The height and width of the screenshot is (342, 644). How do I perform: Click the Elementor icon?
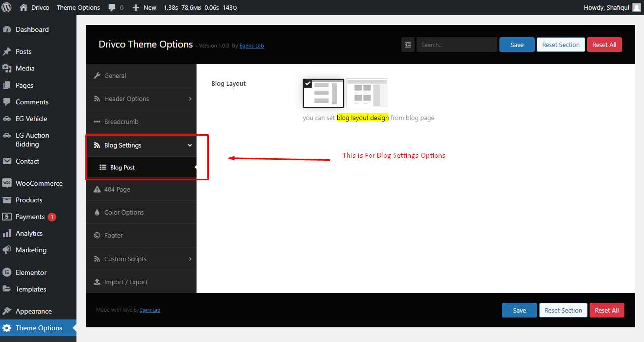pyautogui.click(x=7, y=272)
